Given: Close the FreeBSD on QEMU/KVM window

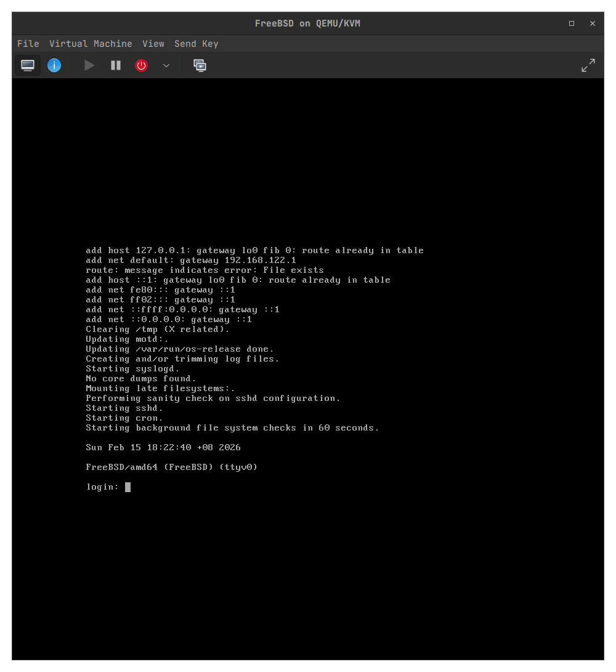Looking at the screenshot, I should (x=593, y=23).
